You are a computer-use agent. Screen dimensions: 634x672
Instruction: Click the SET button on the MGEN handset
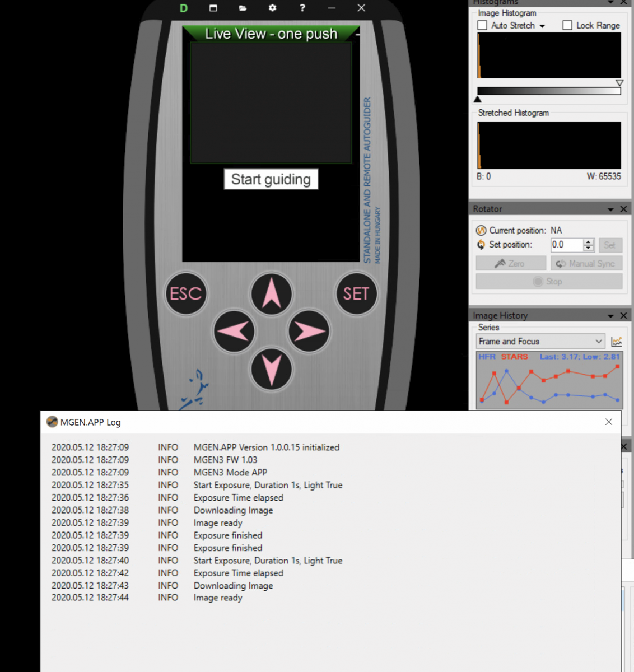356,294
